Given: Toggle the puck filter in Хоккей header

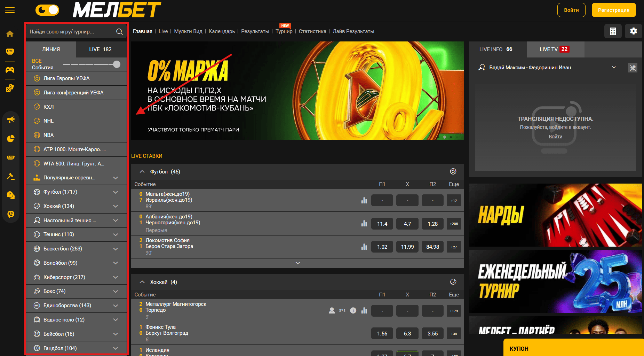Looking at the screenshot, I should (453, 281).
